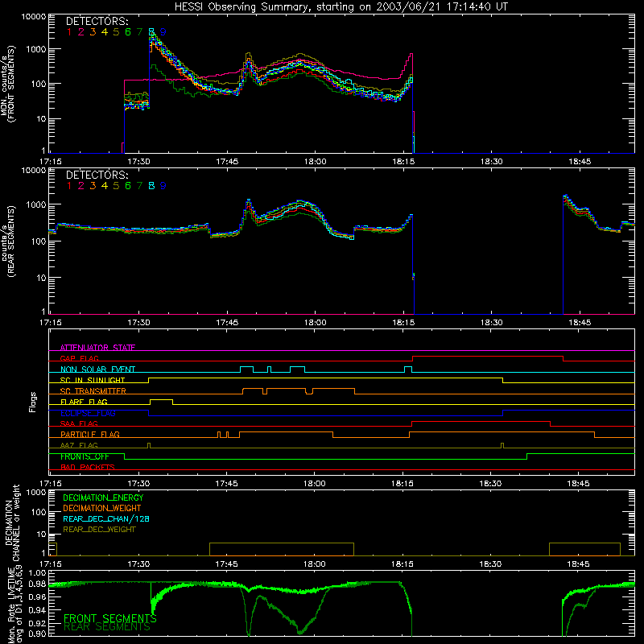Click pink detector 2 in front segments legend
644x644 pixels.
tap(81, 31)
